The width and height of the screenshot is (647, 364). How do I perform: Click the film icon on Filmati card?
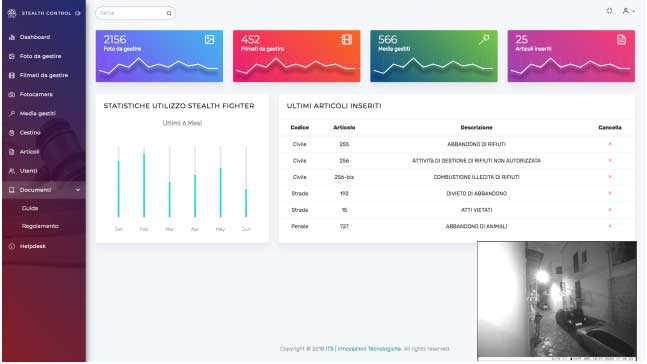[x=347, y=40]
